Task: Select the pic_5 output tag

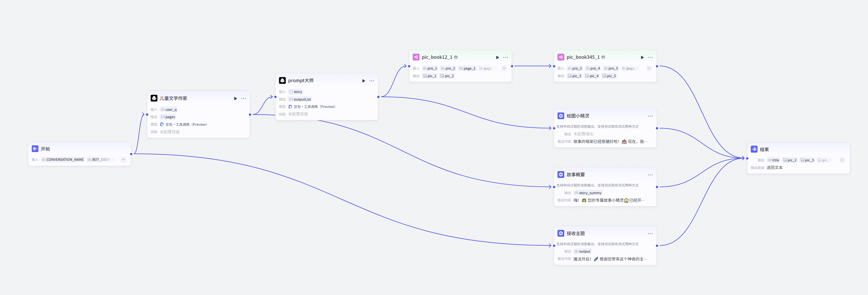Action: 609,76
